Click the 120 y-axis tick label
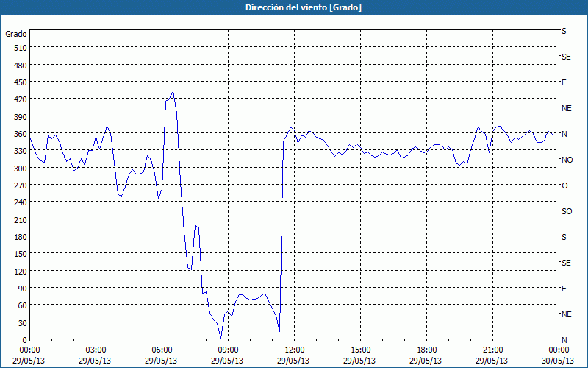 pyautogui.click(x=21, y=271)
